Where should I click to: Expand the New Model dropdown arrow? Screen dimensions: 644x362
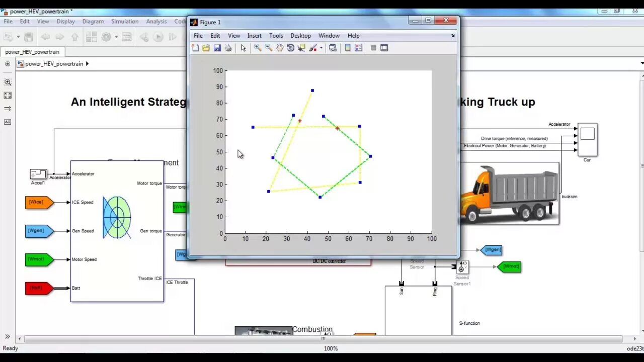(x=18, y=37)
